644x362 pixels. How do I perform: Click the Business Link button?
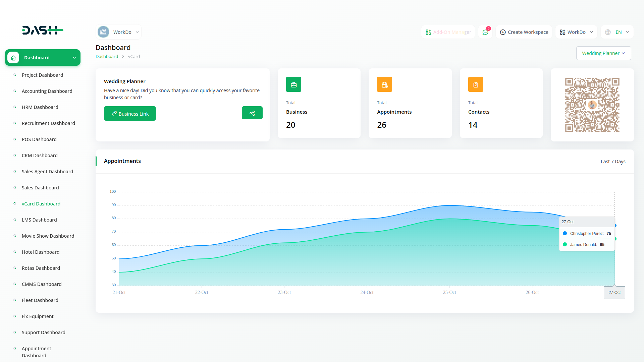coord(130,114)
